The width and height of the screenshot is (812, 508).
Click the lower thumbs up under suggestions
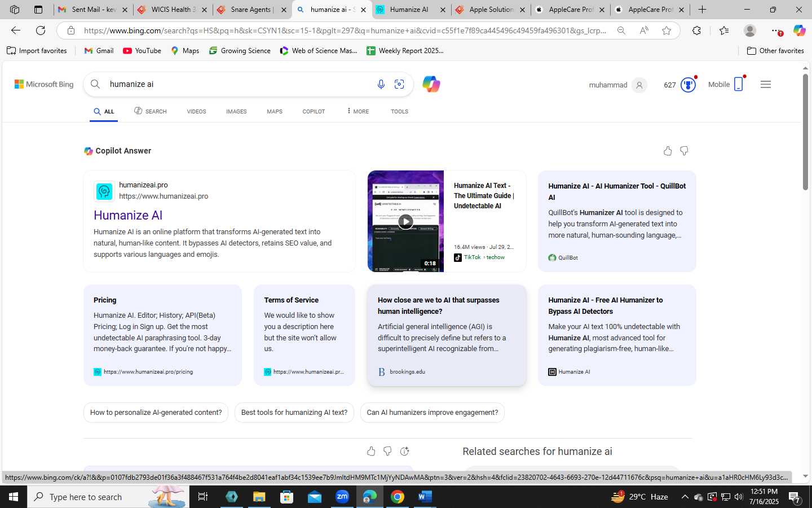(x=371, y=451)
